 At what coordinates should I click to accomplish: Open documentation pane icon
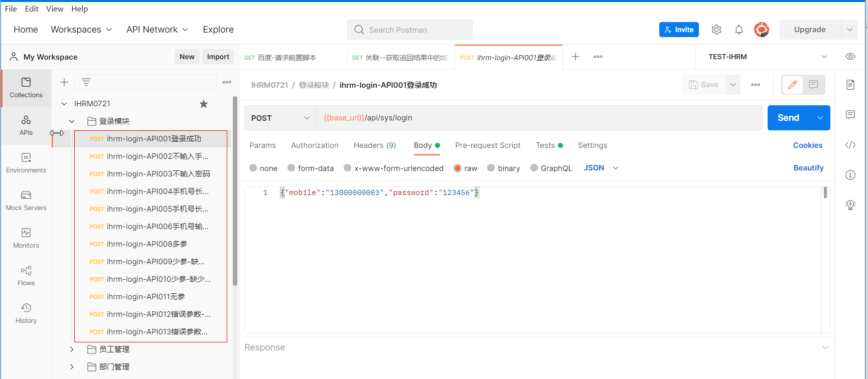point(850,84)
